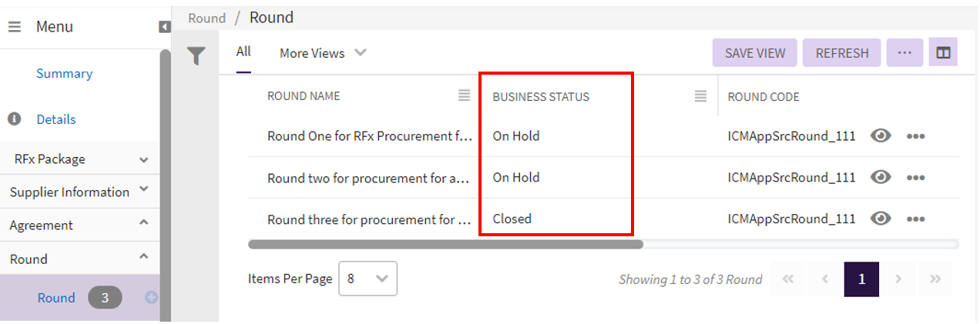
Task: Click the horizontal table scrollbar
Action: click(x=445, y=245)
